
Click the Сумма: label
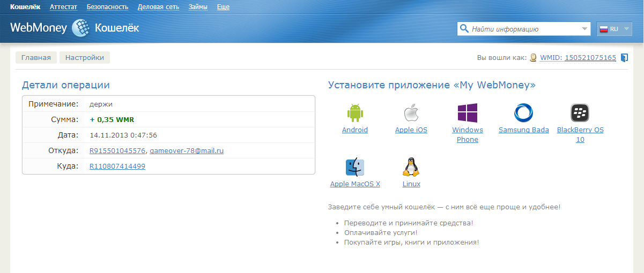tap(65, 120)
